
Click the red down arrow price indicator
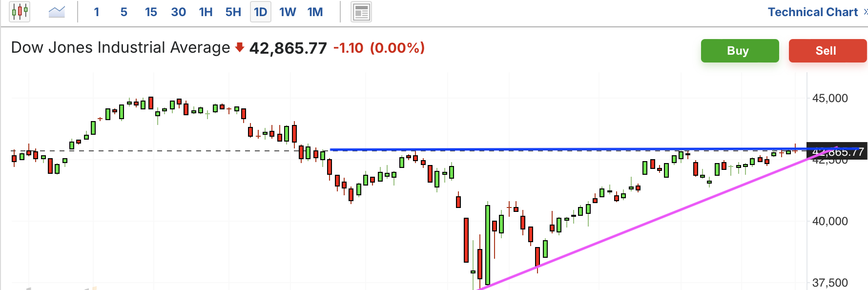click(239, 47)
